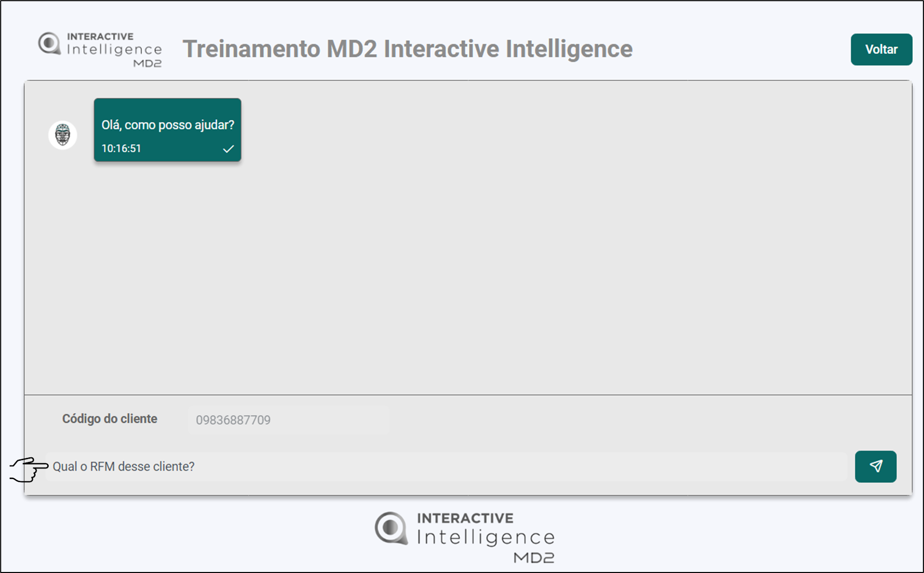
Task: Click the 'INTERACTIVE' word in the footer logo
Action: (465, 518)
